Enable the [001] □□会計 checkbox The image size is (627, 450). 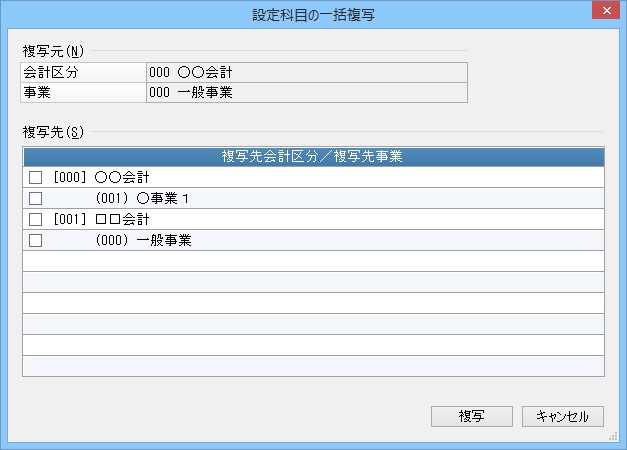(x=36, y=219)
